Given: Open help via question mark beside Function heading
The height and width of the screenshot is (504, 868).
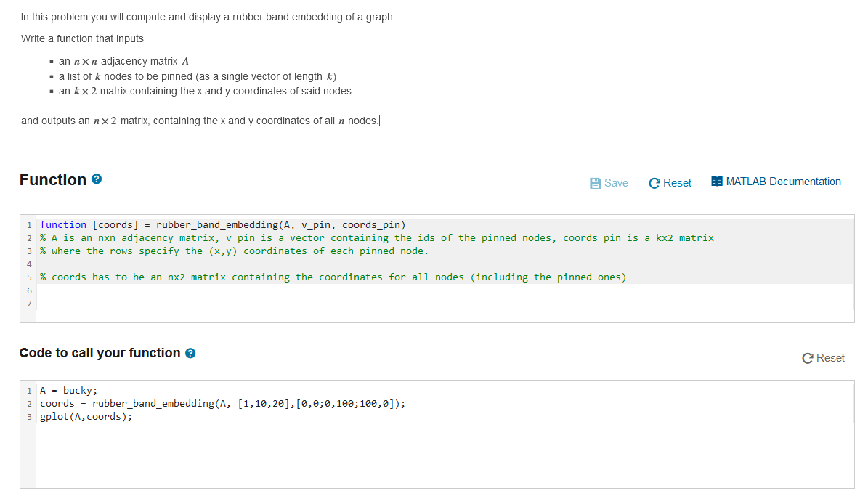Looking at the screenshot, I should [x=97, y=178].
